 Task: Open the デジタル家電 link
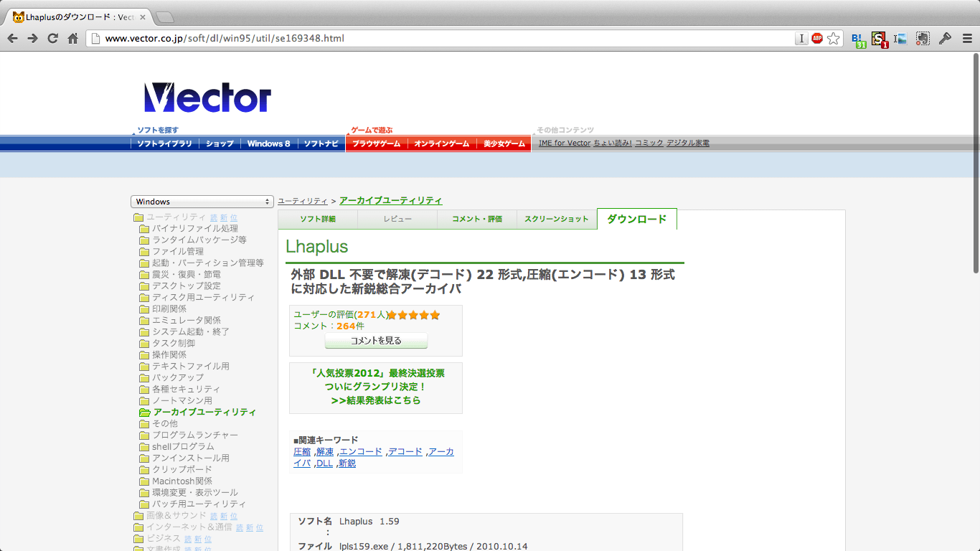[688, 143]
